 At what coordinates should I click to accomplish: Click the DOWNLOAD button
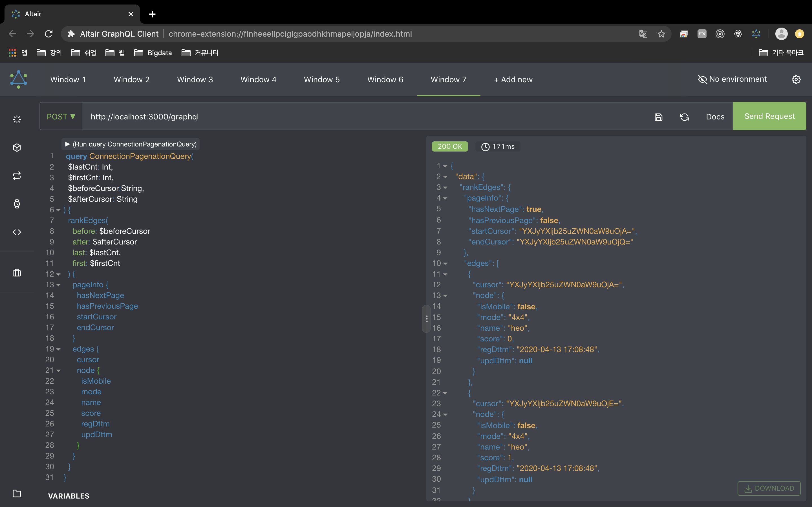(x=769, y=488)
